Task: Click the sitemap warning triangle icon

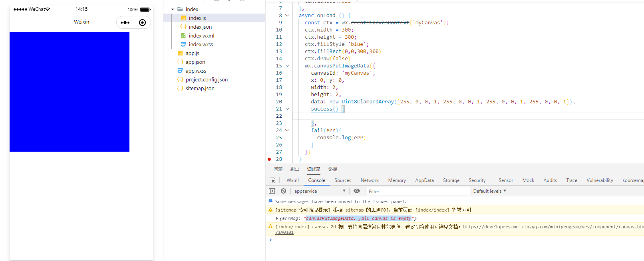Action: pos(270,210)
